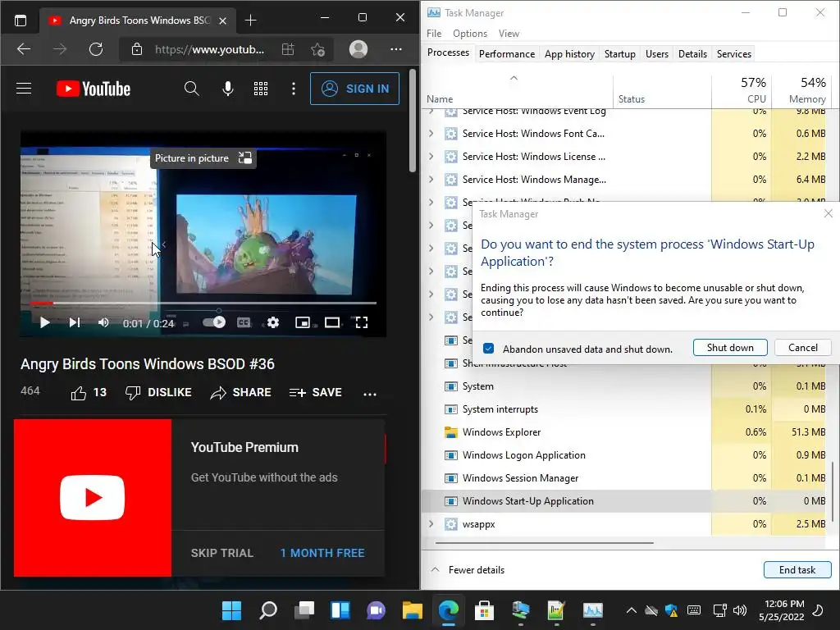Show hidden system tray icons chevron
The width and height of the screenshot is (840, 630).
tap(631, 610)
